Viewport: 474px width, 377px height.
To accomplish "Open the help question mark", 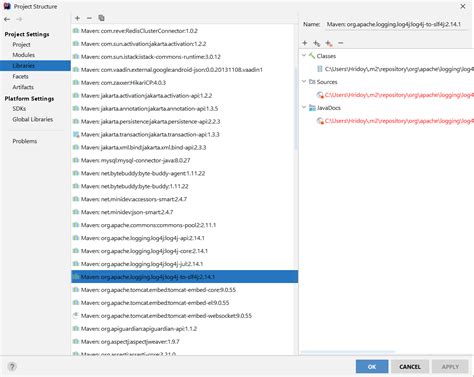I will (12, 367).
